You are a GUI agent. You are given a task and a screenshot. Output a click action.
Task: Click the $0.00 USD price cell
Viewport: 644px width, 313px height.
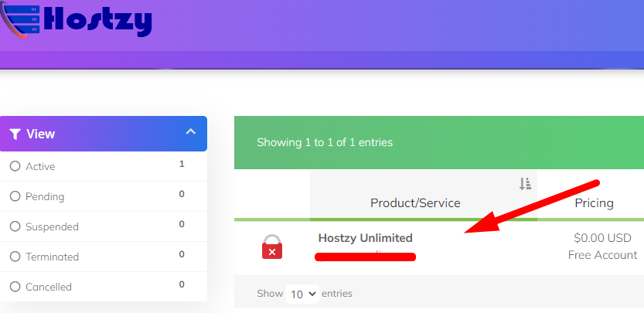[x=602, y=238]
